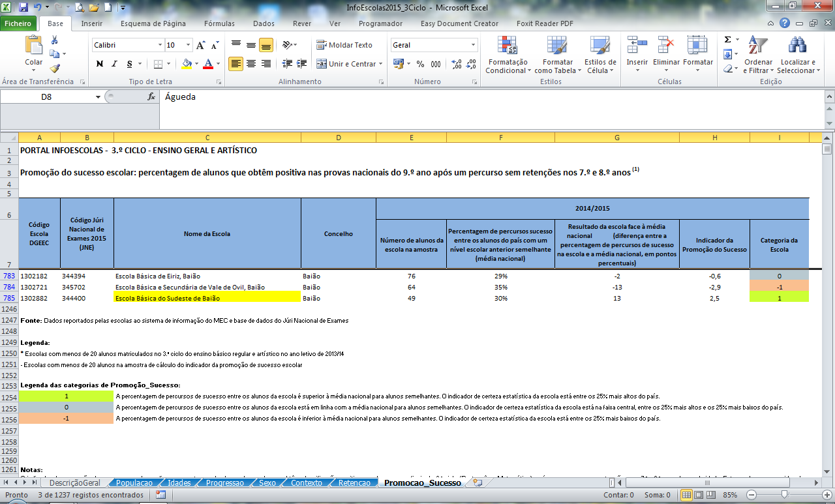Toggle bold formatting (N button)
835x504 pixels.
pos(100,64)
